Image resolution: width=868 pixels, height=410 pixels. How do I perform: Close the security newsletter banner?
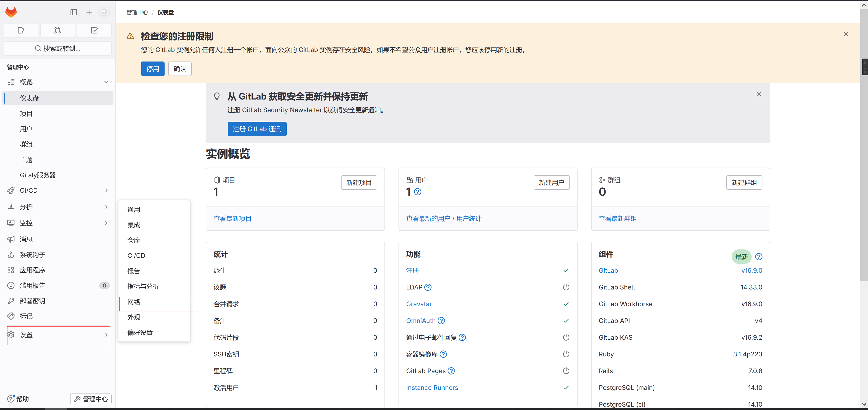[759, 94]
